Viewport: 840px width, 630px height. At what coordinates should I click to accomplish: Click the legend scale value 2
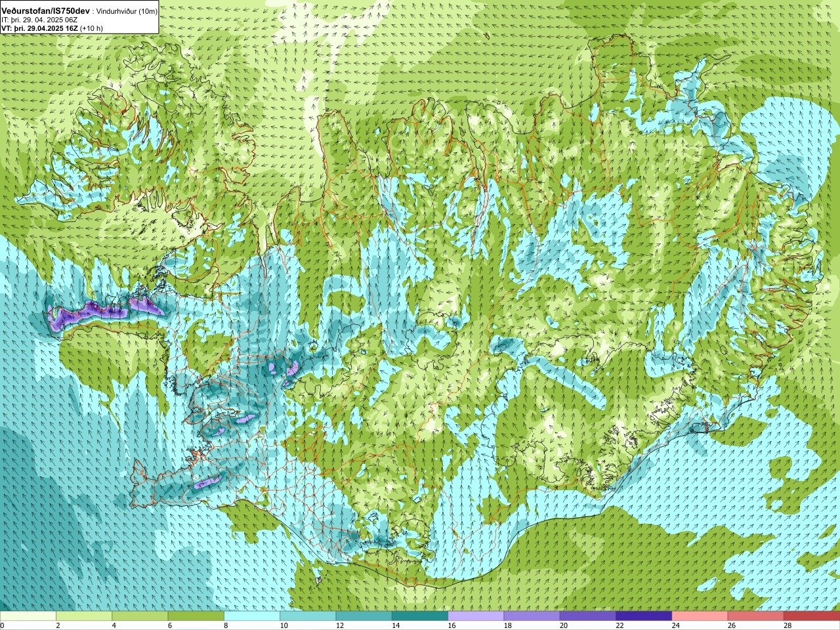pos(58,625)
